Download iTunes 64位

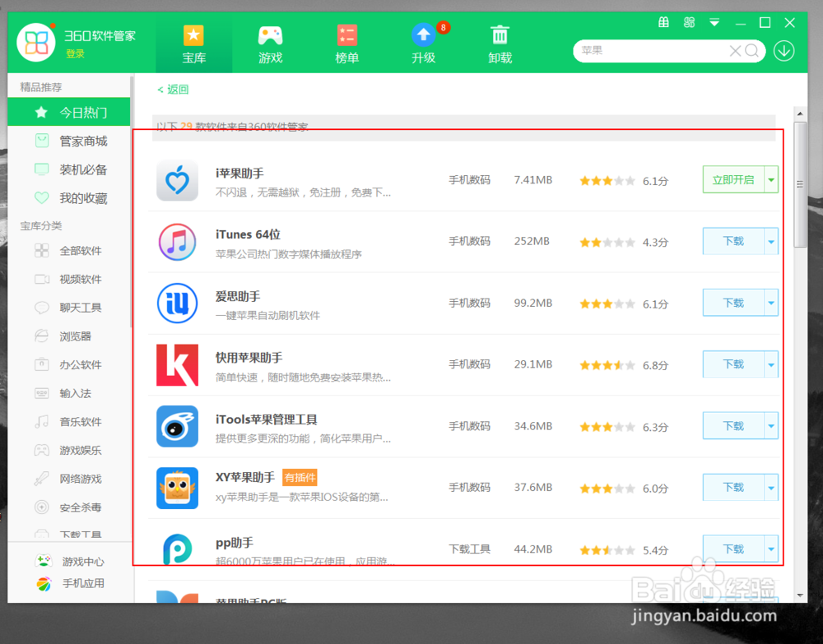[x=733, y=241]
